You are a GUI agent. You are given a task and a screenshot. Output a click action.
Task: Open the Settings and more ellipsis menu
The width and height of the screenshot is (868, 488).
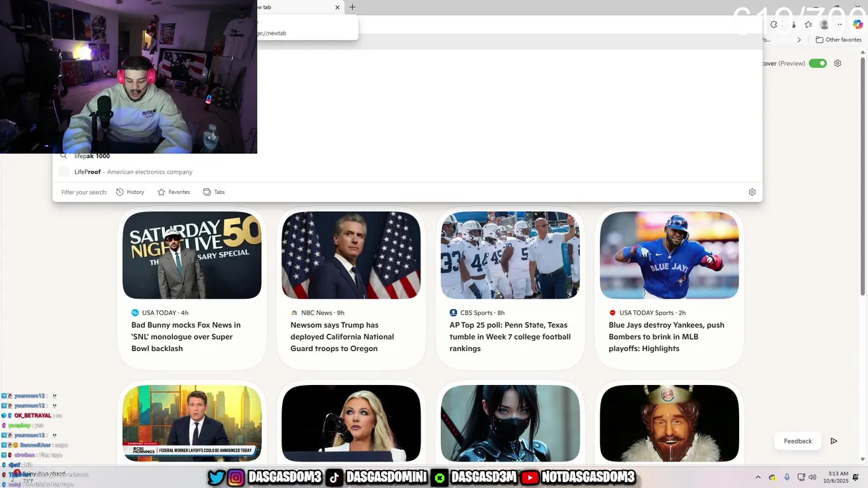click(841, 24)
